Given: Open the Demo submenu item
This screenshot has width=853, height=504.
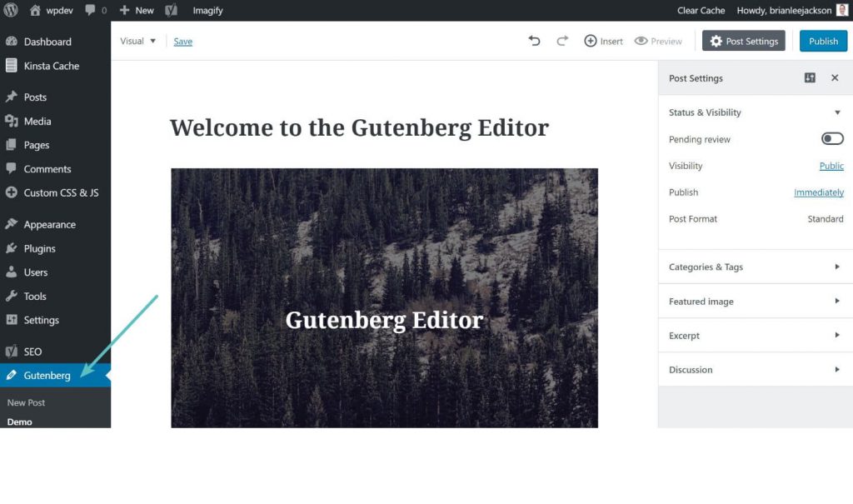Looking at the screenshot, I should (20, 422).
